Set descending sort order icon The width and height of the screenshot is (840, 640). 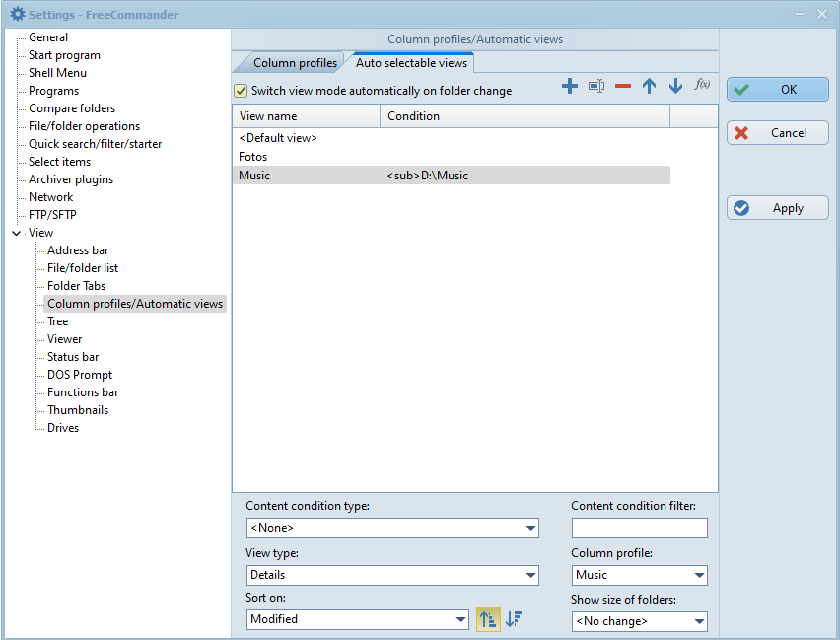pos(514,619)
